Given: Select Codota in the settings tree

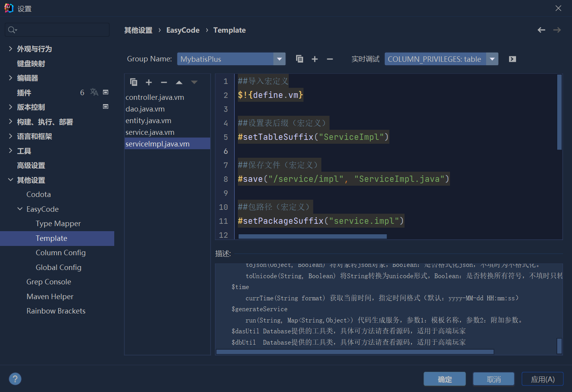Looking at the screenshot, I should 38,194.
